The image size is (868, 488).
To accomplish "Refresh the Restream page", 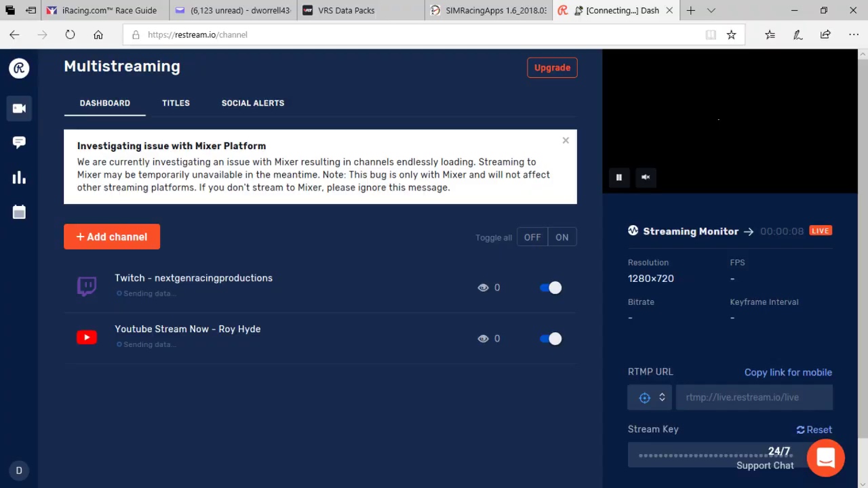I will tap(70, 35).
